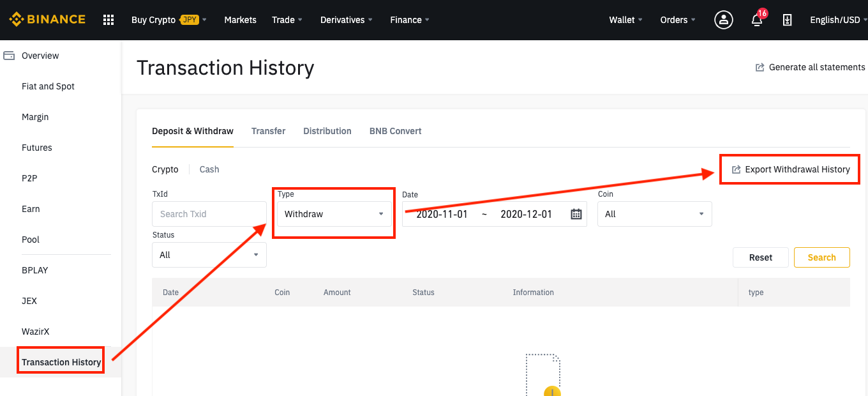This screenshot has height=396, width=868.
Task: Click the Information column header
Action: pyautogui.click(x=534, y=293)
